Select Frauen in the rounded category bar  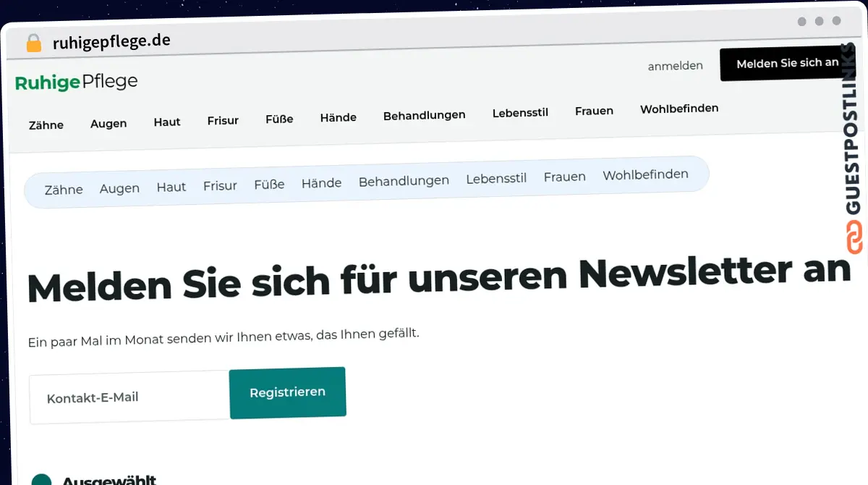pyautogui.click(x=565, y=177)
